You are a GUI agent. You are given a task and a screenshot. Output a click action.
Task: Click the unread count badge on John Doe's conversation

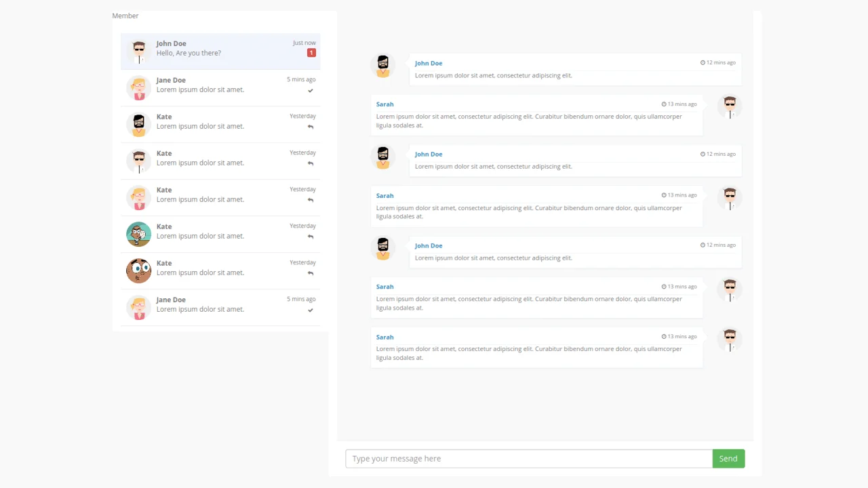click(x=311, y=52)
